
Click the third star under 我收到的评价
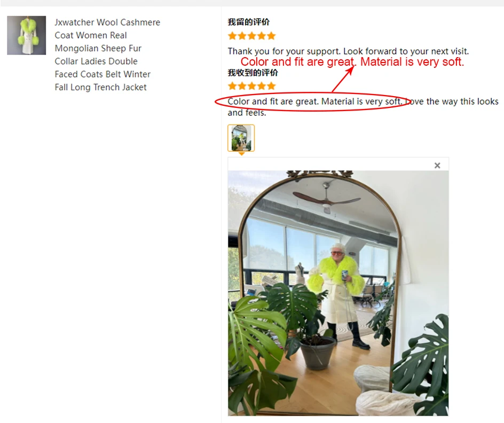click(x=252, y=86)
